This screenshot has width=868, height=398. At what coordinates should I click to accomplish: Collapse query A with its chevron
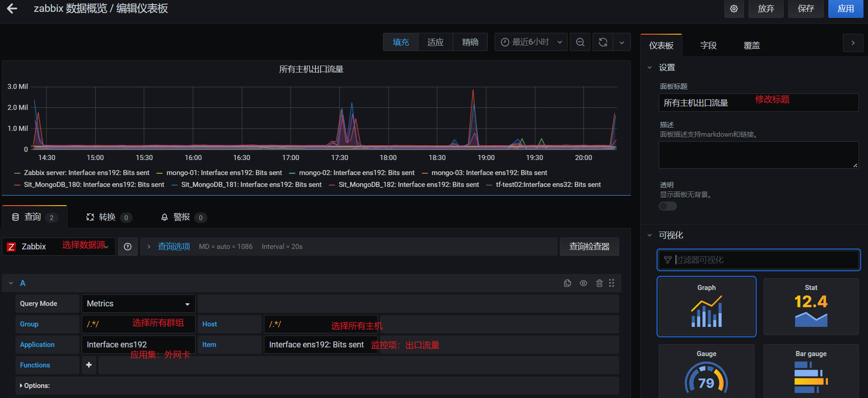point(11,283)
